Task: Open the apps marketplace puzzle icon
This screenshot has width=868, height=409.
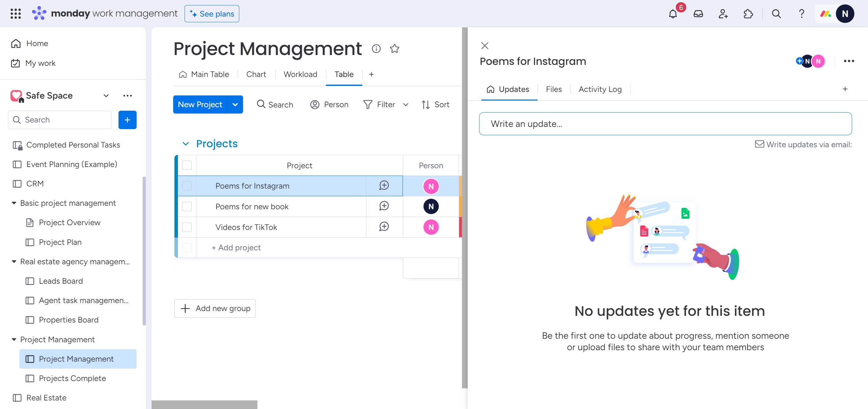Action: (x=748, y=14)
